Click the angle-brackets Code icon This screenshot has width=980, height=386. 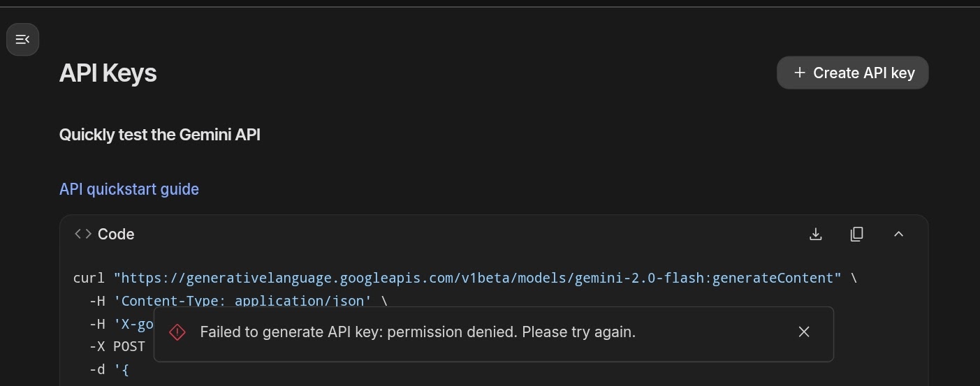(x=83, y=234)
